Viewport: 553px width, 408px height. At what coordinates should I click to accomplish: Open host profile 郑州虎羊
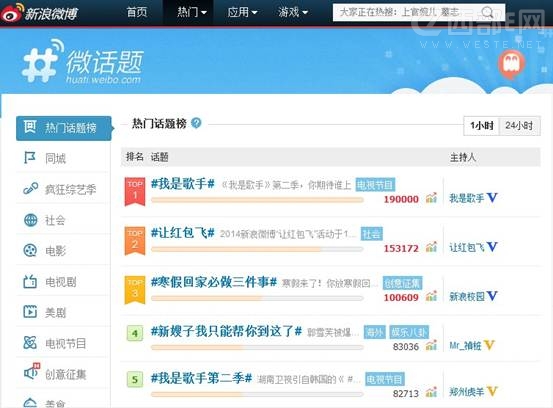point(466,392)
